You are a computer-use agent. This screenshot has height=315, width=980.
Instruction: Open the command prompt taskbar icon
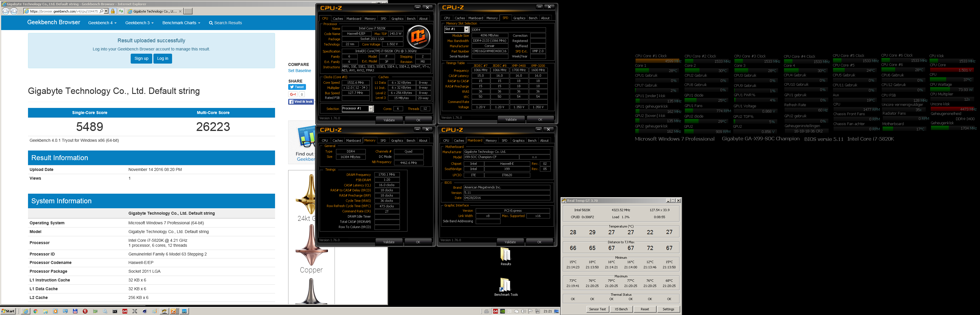click(x=115, y=311)
